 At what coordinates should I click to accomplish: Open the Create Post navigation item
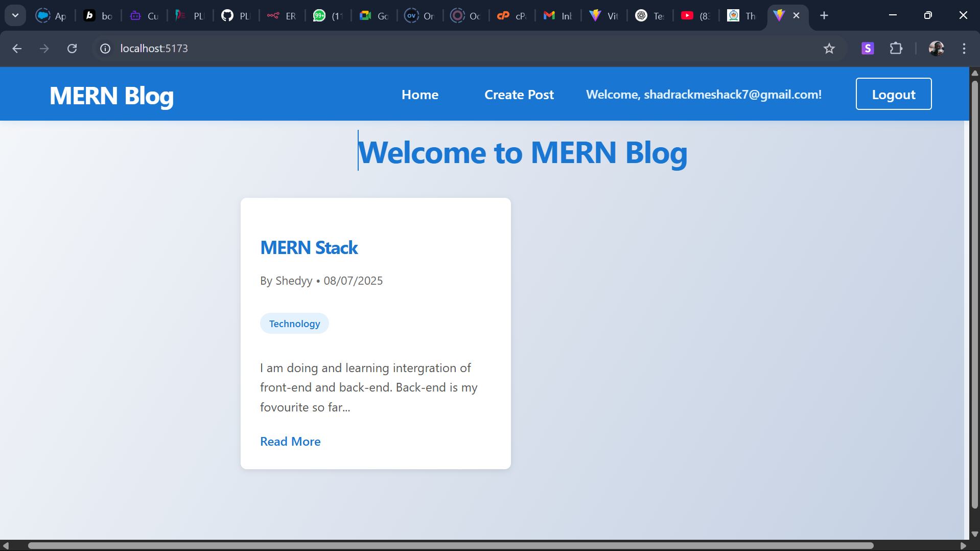[519, 94]
